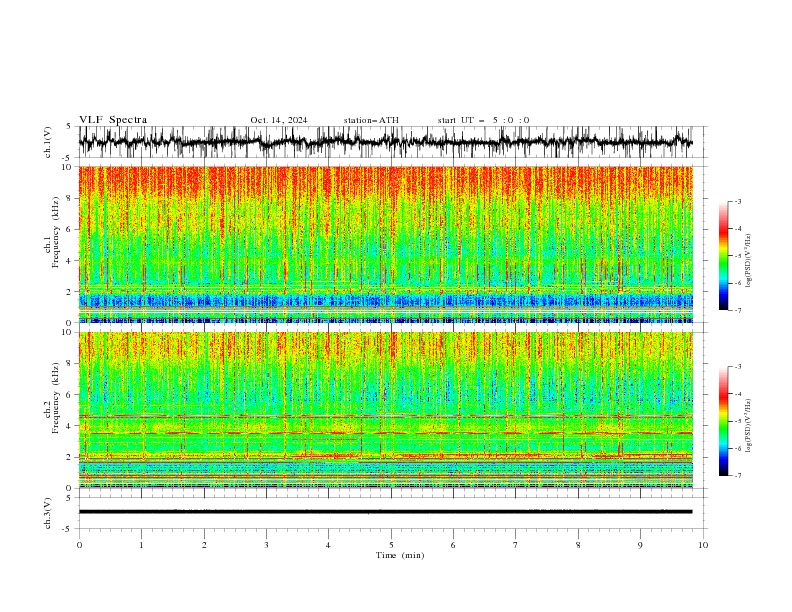Screen dimensions: 792x612
Task: Click the "10" tick on the Time axis
Action: click(703, 545)
